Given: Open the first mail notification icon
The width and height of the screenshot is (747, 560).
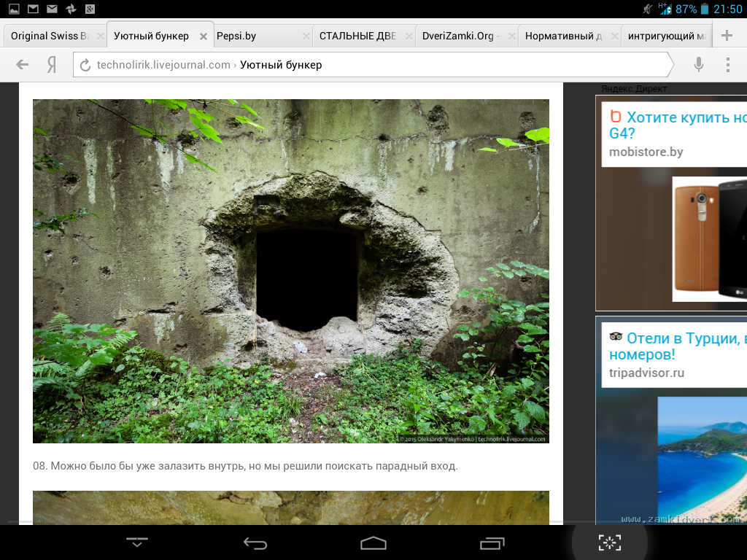Looking at the screenshot, I should pyautogui.click(x=33, y=9).
